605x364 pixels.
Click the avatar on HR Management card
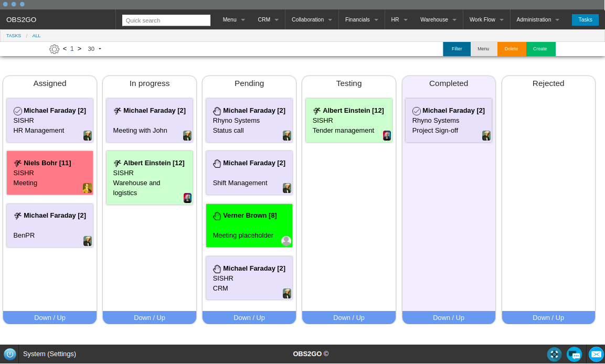(x=88, y=136)
